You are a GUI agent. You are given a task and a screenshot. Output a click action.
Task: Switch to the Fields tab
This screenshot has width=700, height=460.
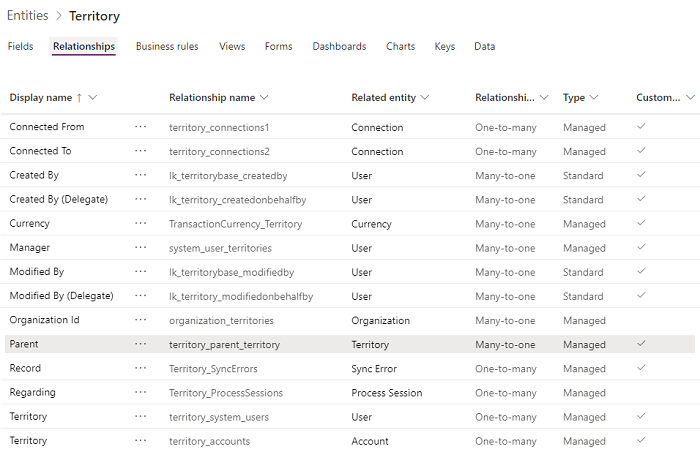pyautogui.click(x=20, y=46)
